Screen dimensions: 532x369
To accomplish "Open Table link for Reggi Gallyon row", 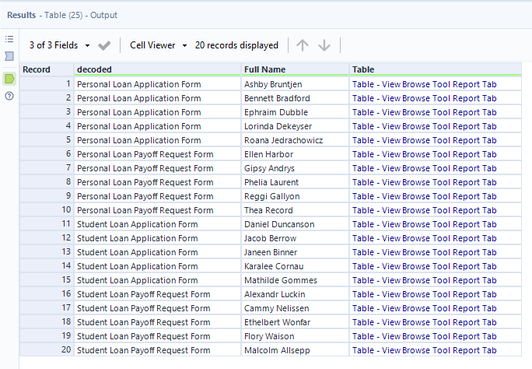I will (x=424, y=196).
